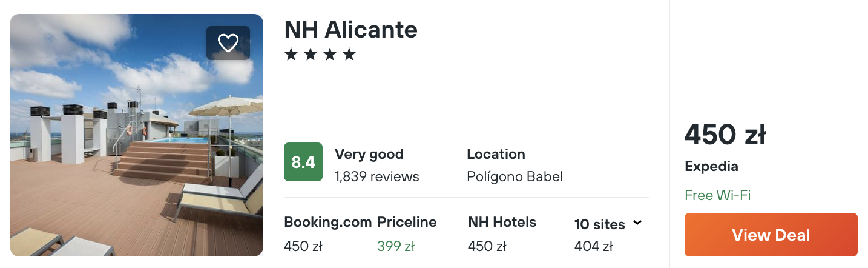868x268 pixels.
Task: Click the View Deal button
Action: [x=771, y=235]
